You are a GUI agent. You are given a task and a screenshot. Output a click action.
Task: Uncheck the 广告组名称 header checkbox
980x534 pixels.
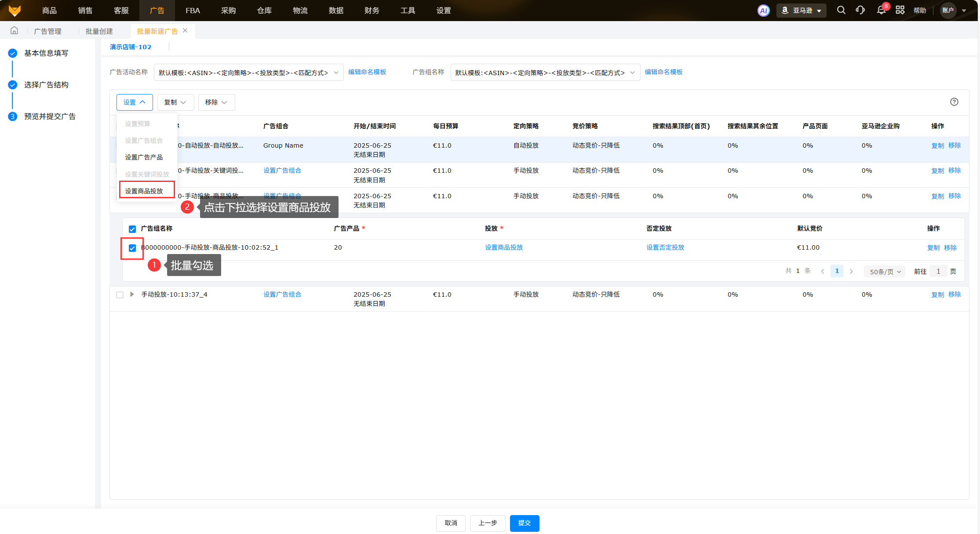coord(132,229)
